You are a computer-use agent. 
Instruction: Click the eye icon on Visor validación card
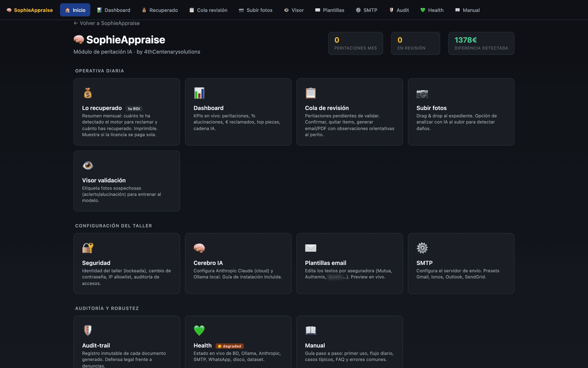pyautogui.click(x=88, y=166)
